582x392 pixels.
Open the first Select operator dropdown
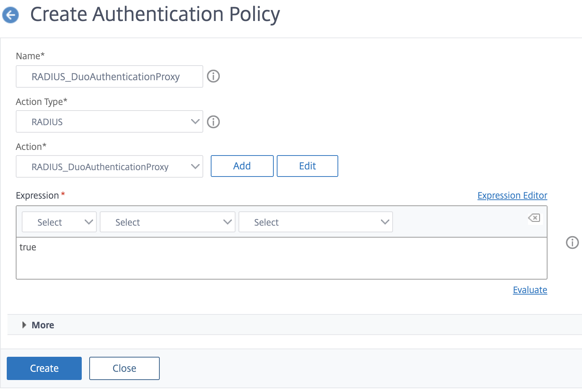[59, 222]
